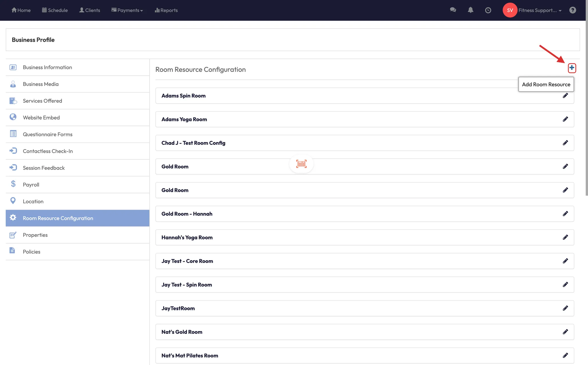Open the chat messages icon

pyautogui.click(x=453, y=10)
